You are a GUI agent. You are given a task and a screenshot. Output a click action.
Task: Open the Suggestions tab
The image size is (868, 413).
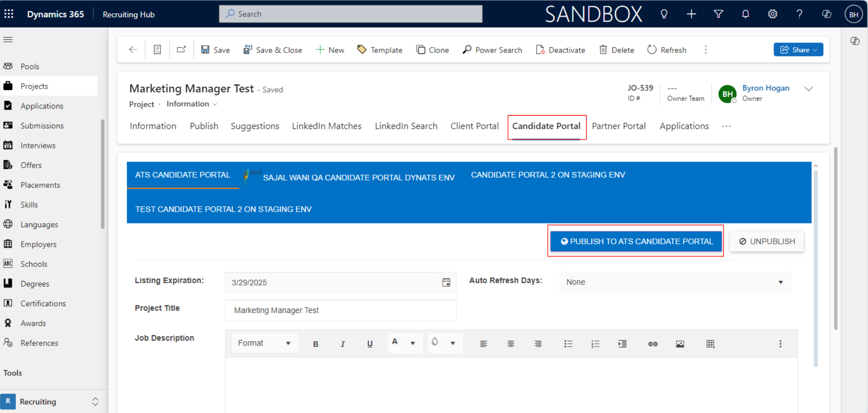pyautogui.click(x=255, y=126)
